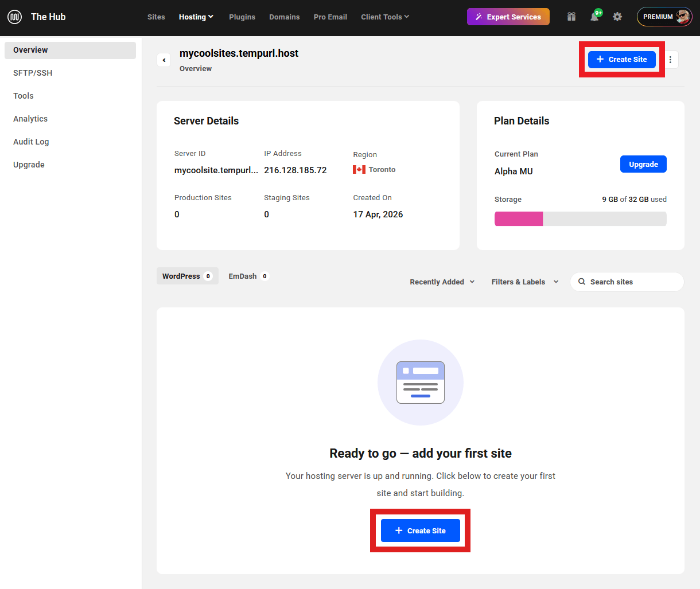Click the Plan Details heading

[522, 121]
